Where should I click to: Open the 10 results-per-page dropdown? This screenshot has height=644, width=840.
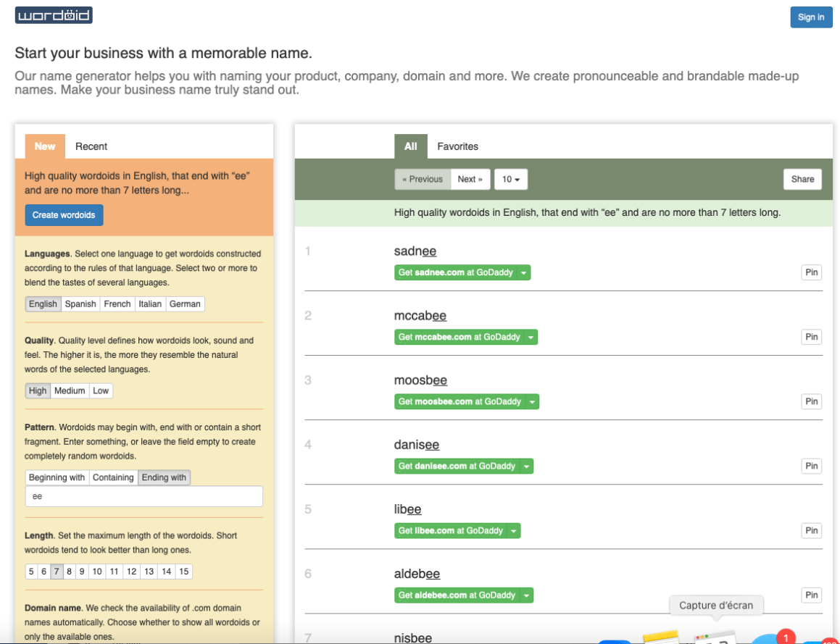(511, 180)
